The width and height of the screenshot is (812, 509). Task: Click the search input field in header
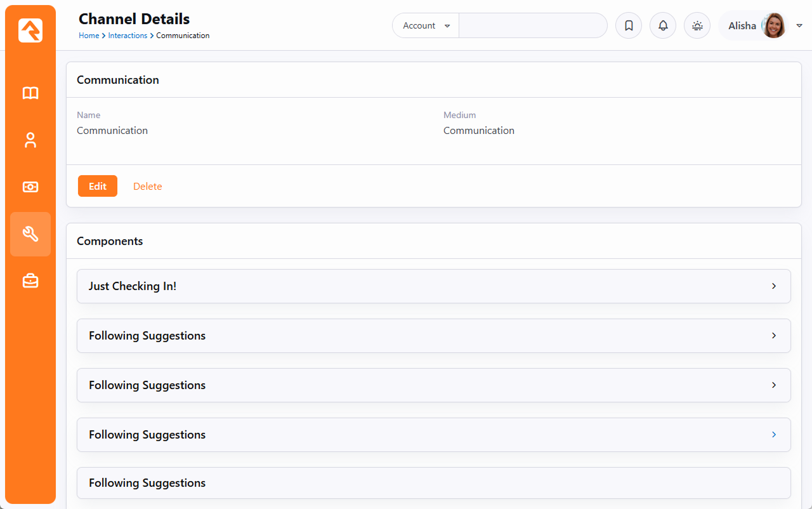pos(533,26)
